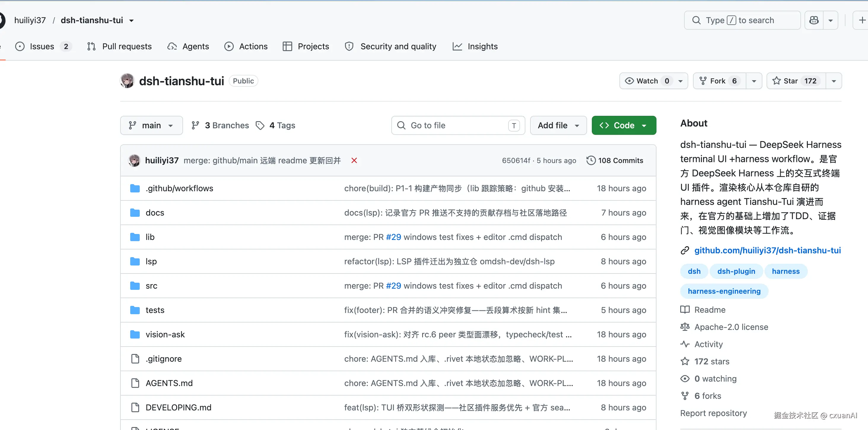The height and width of the screenshot is (430, 868).
Task: Click the .github/workflows folder icon
Action: [135, 188]
